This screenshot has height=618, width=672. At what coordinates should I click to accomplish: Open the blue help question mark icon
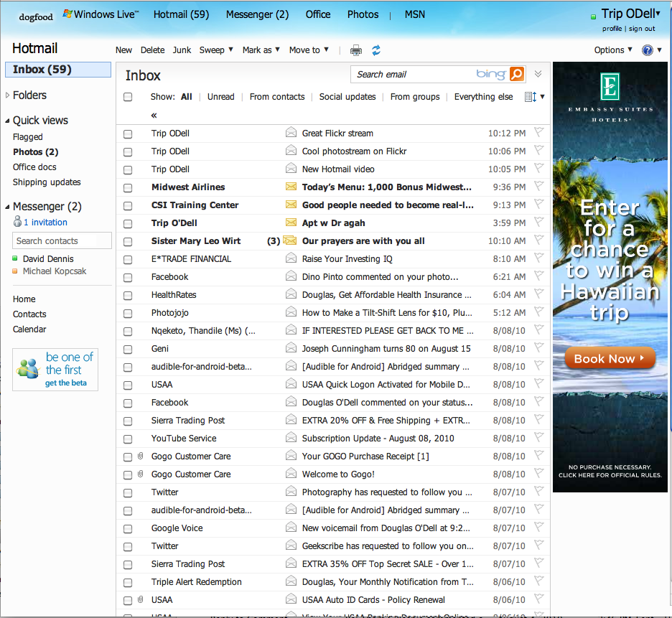point(647,50)
